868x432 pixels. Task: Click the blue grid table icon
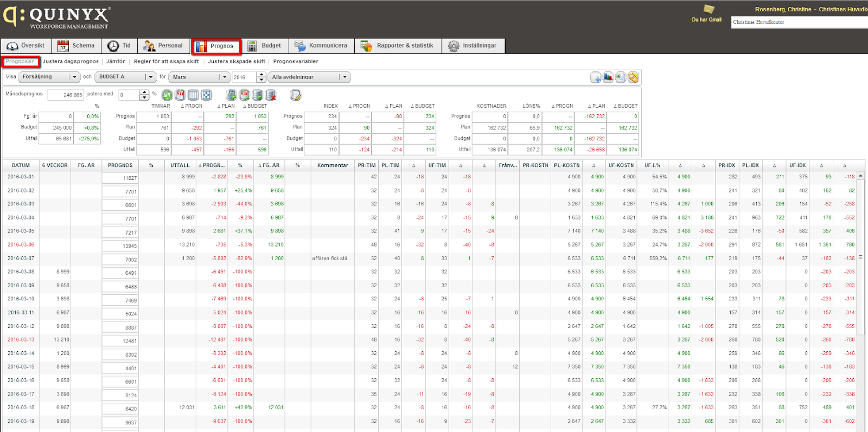click(x=193, y=95)
